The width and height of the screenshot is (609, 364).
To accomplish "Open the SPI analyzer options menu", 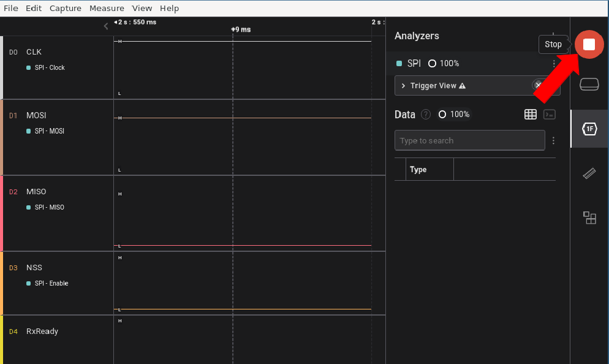I will point(554,64).
